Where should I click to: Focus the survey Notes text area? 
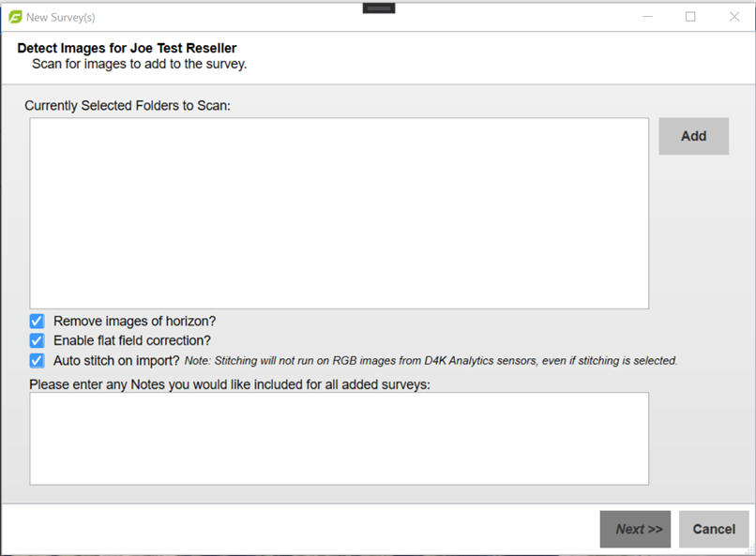(x=339, y=439)
